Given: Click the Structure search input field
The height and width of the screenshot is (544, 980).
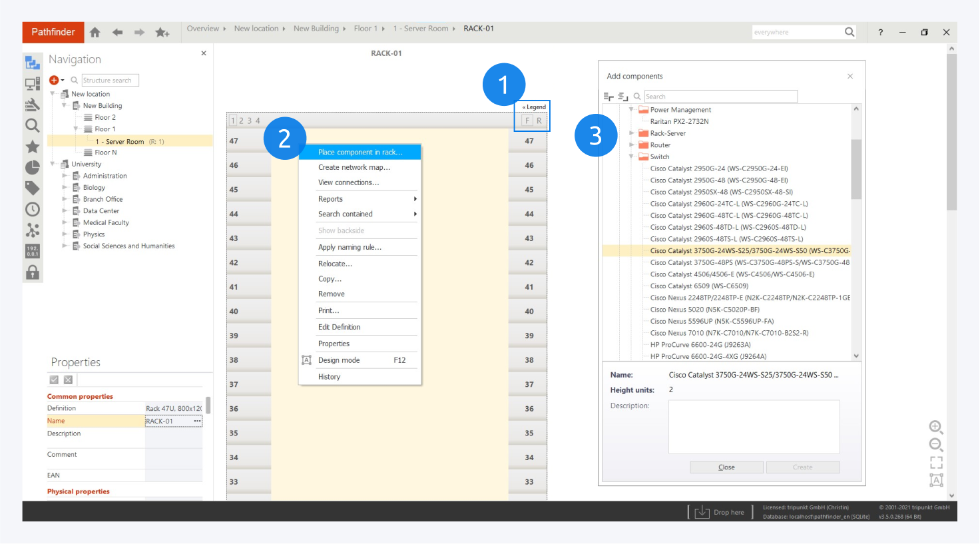Looking at the screenshot, I should [x=110, y=81].
